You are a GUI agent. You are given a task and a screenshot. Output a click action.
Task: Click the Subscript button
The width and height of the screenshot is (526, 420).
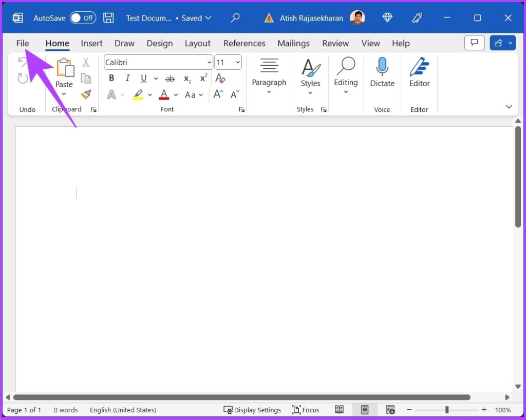(187, 79)
